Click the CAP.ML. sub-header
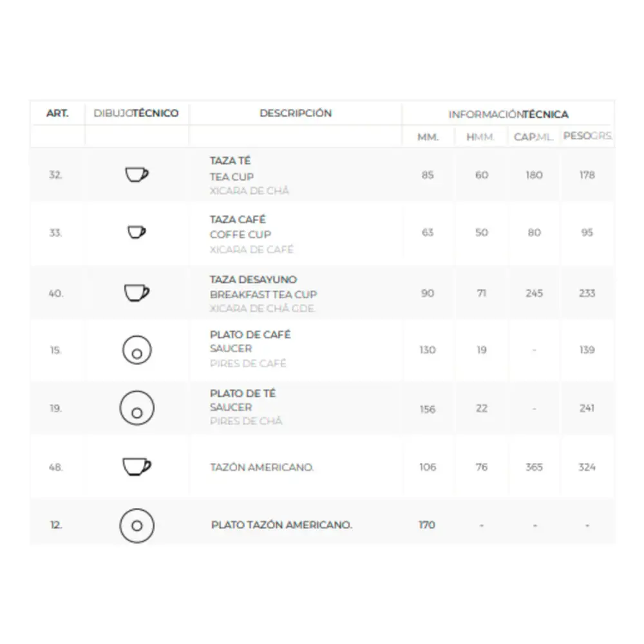The height and width of the screenshot is (644, 644). (533, 137)
